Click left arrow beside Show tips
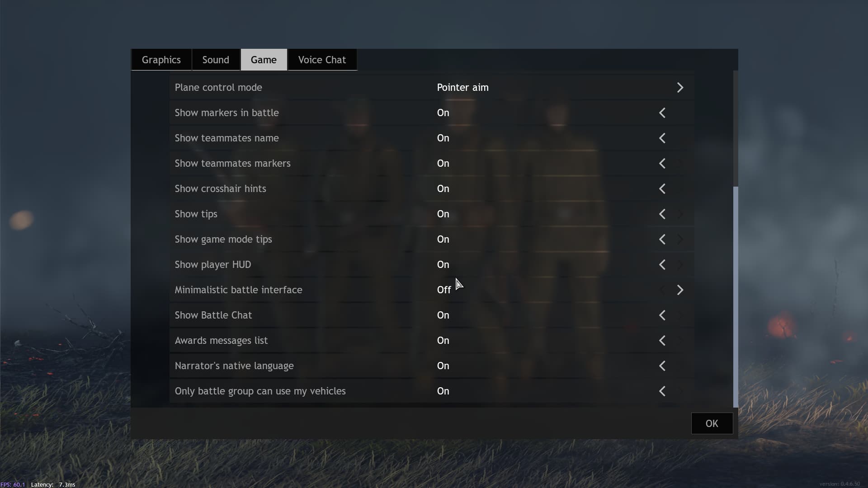This screenshot has width=868, height=488. pyautogui.click(x=662, y=214)
